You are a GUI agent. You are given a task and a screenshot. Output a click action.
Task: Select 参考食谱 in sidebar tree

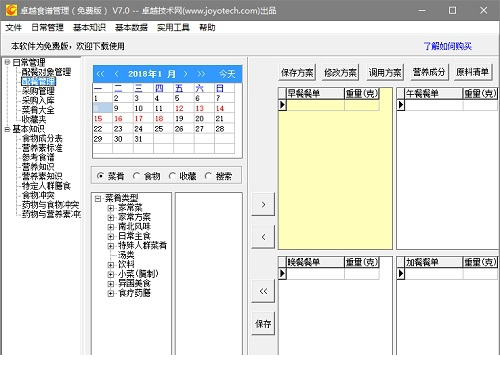[38, 157]
